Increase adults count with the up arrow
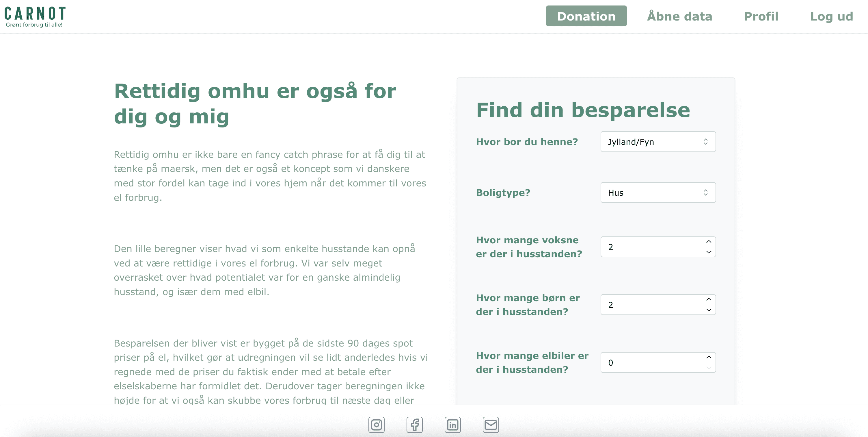This screenshot has width=868, height=437. [709, 241]
